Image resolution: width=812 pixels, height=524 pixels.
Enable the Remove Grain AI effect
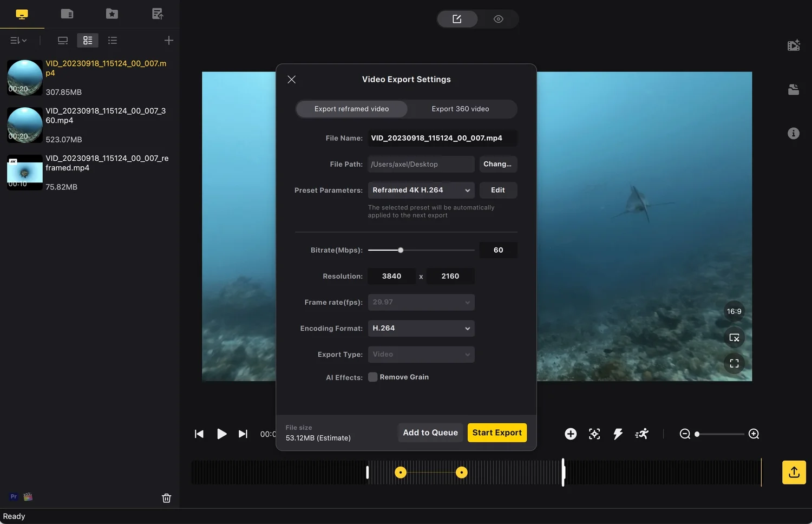pyautogui.click(x=373, y=377)
